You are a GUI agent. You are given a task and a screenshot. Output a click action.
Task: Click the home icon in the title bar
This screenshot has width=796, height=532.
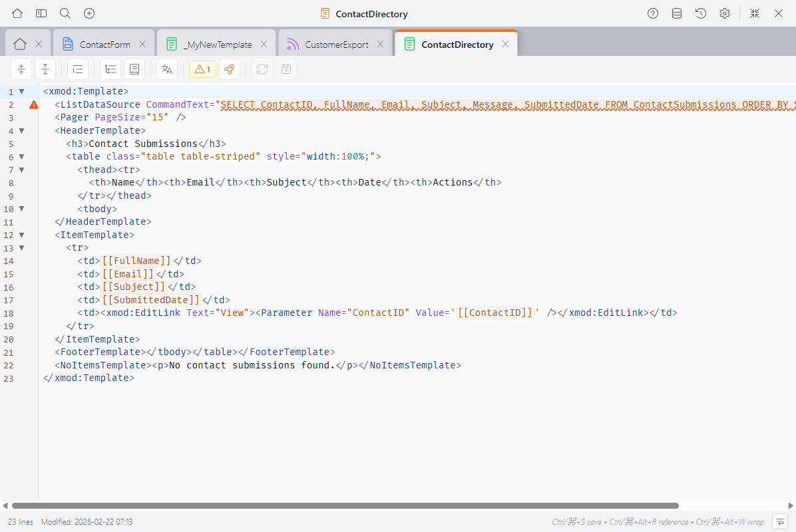click(17, 14)
